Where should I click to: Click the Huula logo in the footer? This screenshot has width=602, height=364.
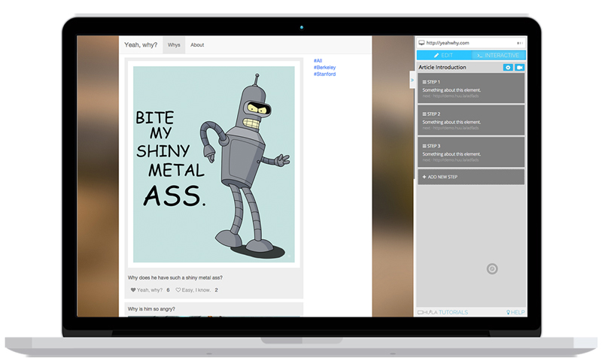(x=427, y=313)
